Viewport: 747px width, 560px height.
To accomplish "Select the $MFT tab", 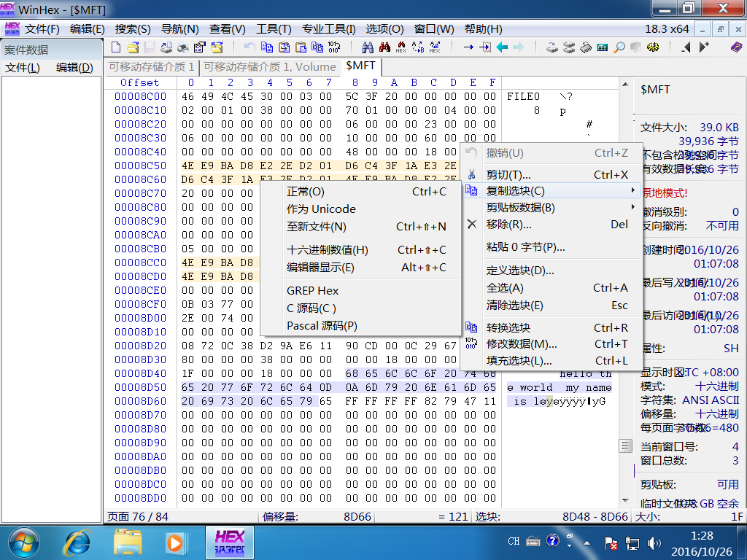I will (x=360, y=66).
